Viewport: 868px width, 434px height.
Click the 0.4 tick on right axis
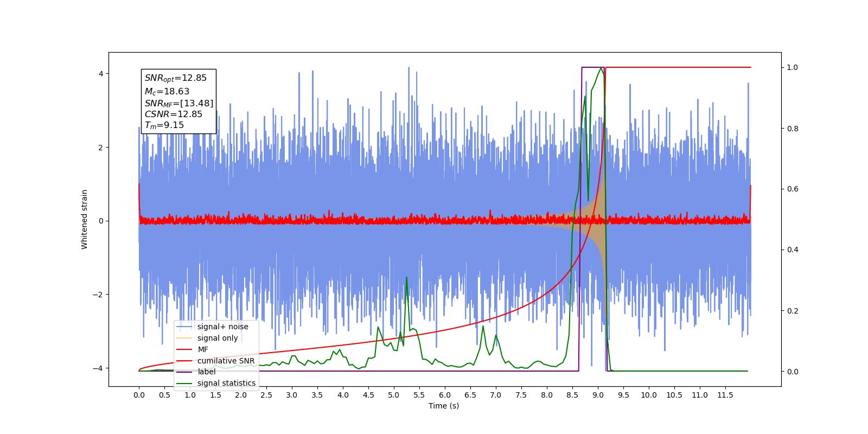[793, 250]
